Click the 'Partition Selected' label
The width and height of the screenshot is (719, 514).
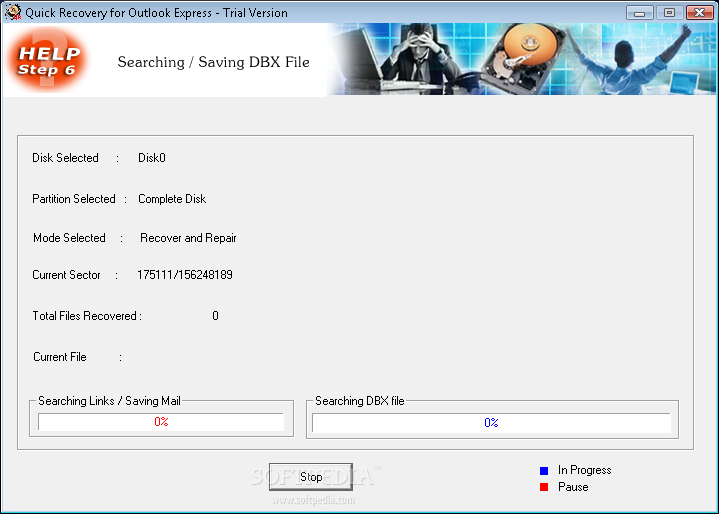click(x=74, y=199)
